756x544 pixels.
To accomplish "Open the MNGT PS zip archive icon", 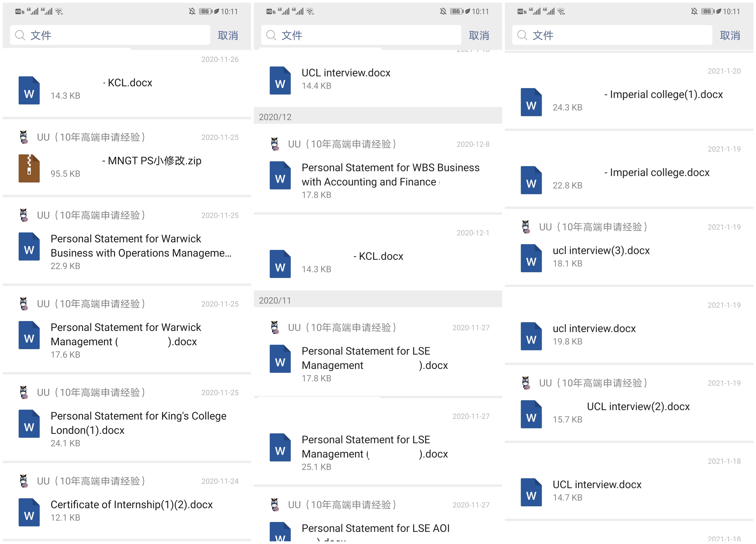I will [29, 168].
